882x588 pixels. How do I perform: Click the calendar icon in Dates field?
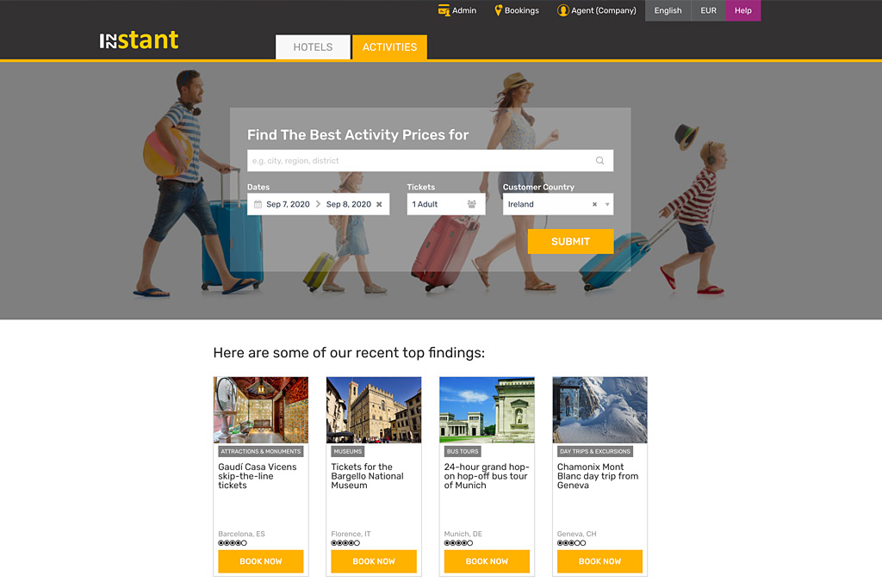tap(258, 204)
